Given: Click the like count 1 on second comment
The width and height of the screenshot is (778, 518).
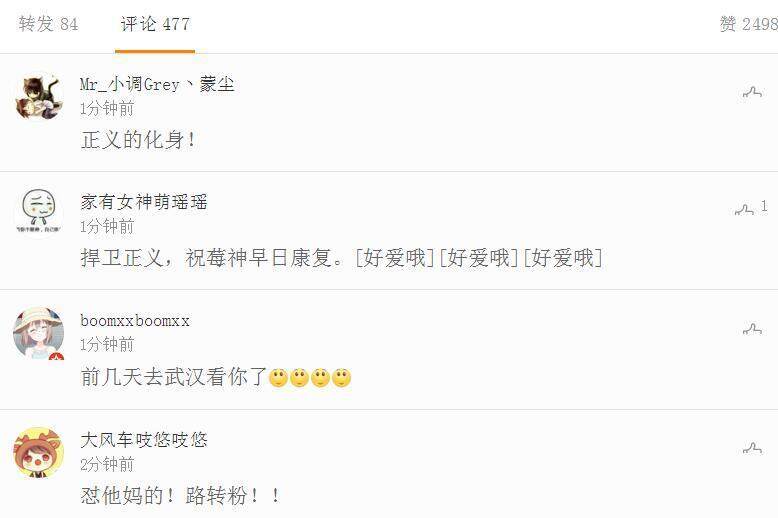Looking at the screenshot, I should coord(764,206).
